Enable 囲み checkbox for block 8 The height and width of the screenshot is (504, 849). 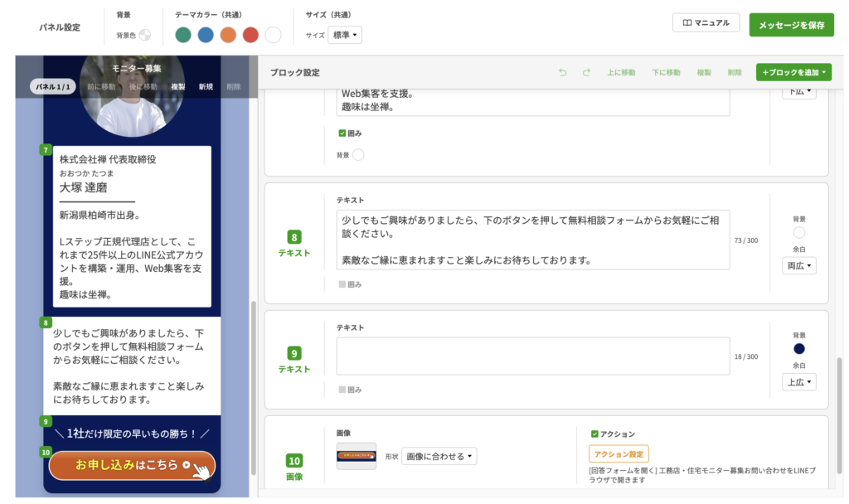342,284
